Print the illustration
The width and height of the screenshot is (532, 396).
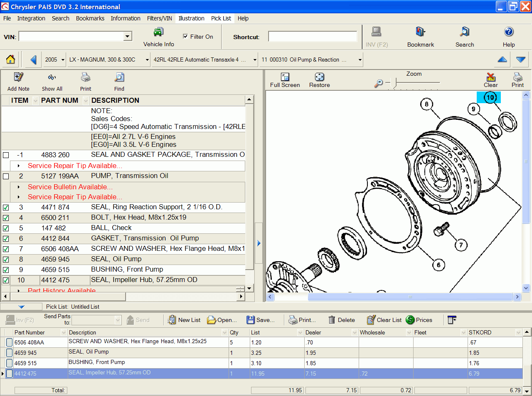pyautogui.click(x=518, y=80)
